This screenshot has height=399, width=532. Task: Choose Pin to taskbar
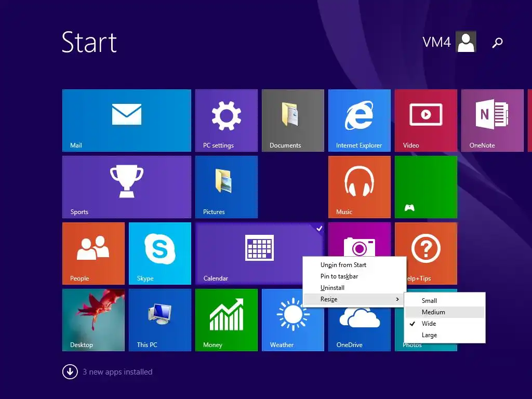(x=354, y=276)
